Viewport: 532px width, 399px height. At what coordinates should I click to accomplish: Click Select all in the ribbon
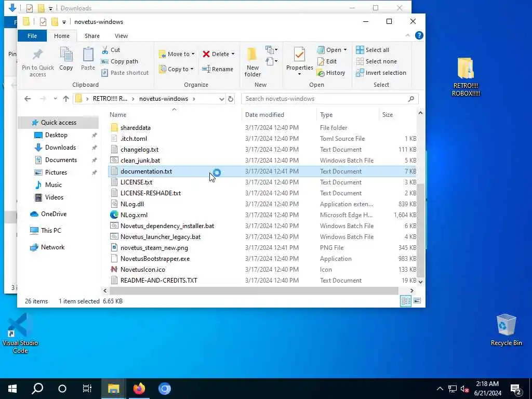pos(373,50)
